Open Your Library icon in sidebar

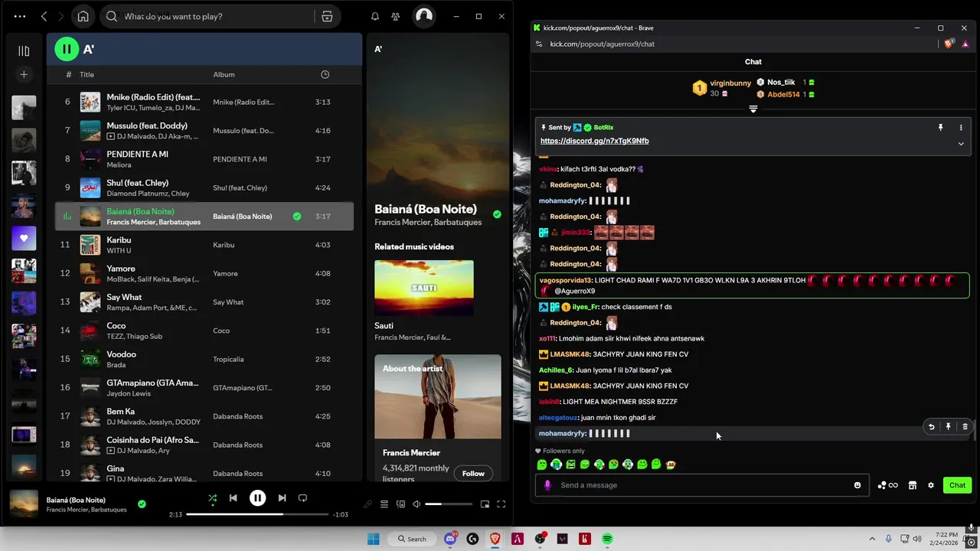tap(24, 51)
